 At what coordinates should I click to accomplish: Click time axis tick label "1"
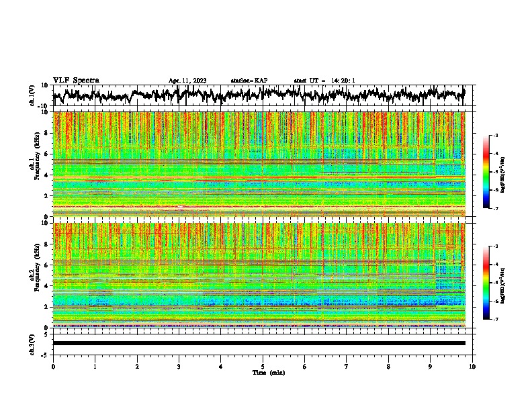95,367
